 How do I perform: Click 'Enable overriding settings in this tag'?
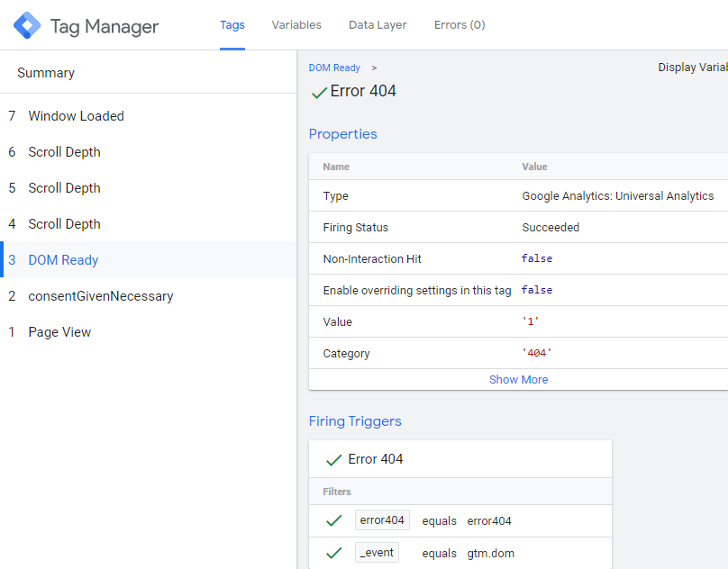click(417, 291)
